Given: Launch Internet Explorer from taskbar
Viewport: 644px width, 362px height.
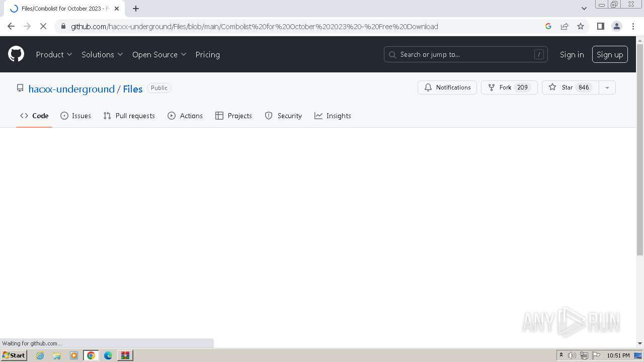Looking at the screenshot, I should (x=40, y=355).
